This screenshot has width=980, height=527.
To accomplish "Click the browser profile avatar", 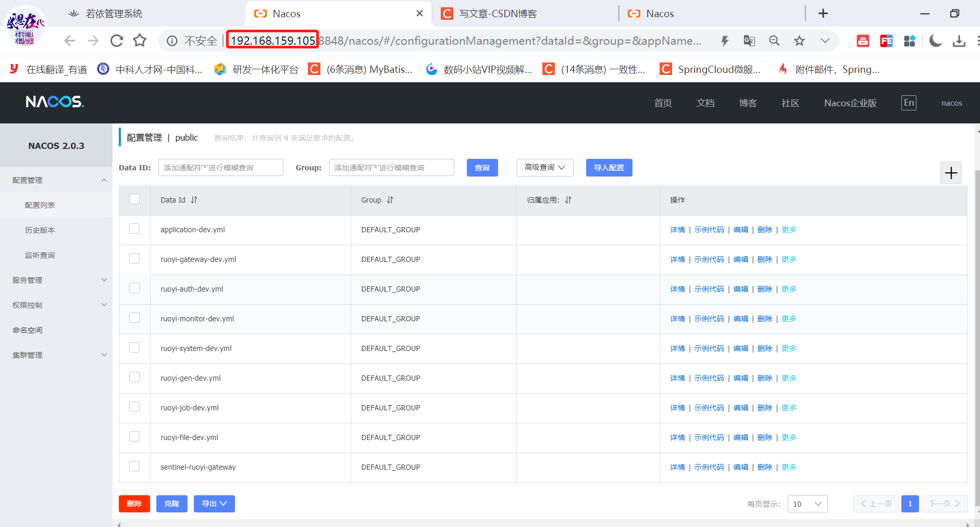I will coord(25,27).
